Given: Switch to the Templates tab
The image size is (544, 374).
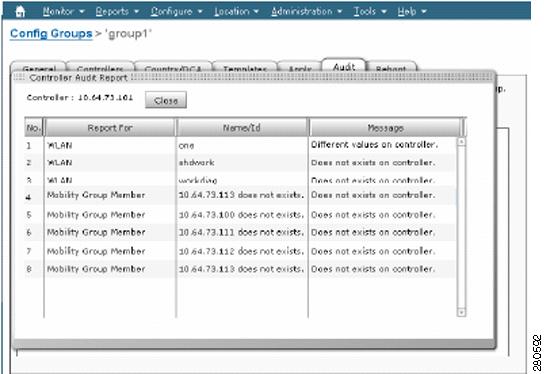Looking at the screenshot, I should 245,68.
